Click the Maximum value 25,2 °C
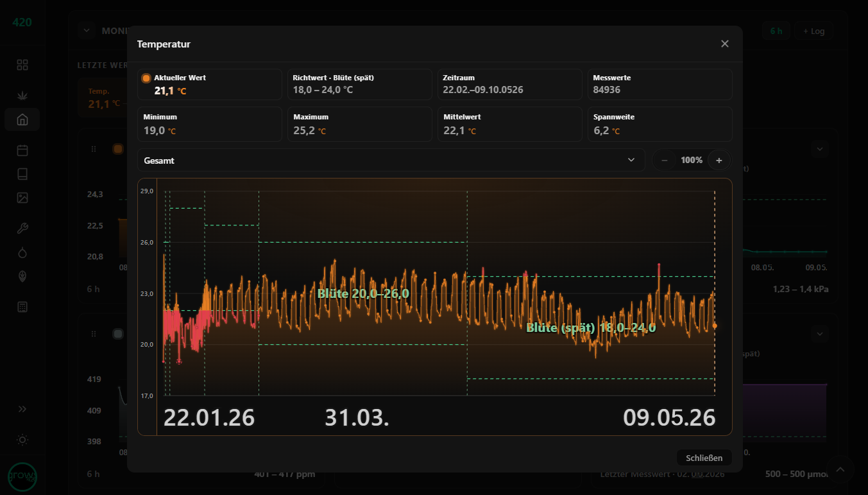The height and width of the screenshot is (495, 868). (x=310, y=131)
